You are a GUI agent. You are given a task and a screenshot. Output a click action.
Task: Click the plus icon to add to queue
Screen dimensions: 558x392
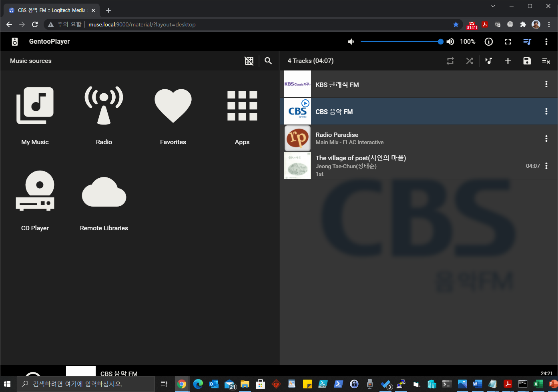click(x=508, y=61)
